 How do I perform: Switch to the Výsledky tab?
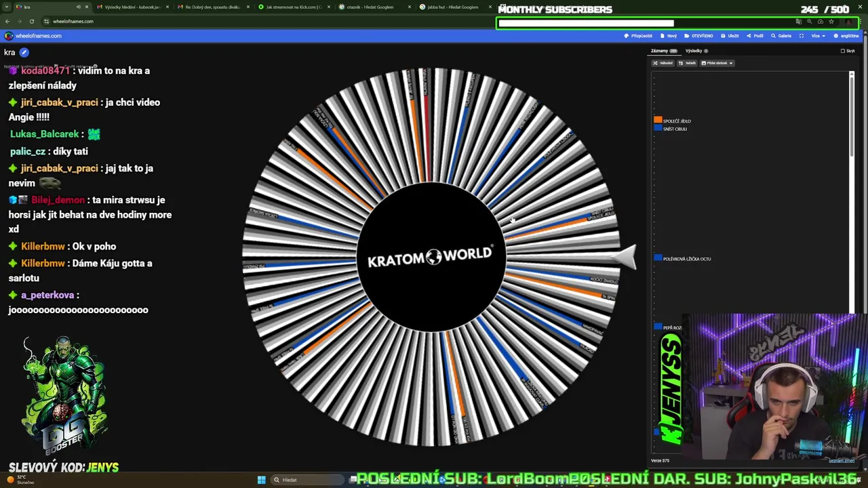(696, 51)
